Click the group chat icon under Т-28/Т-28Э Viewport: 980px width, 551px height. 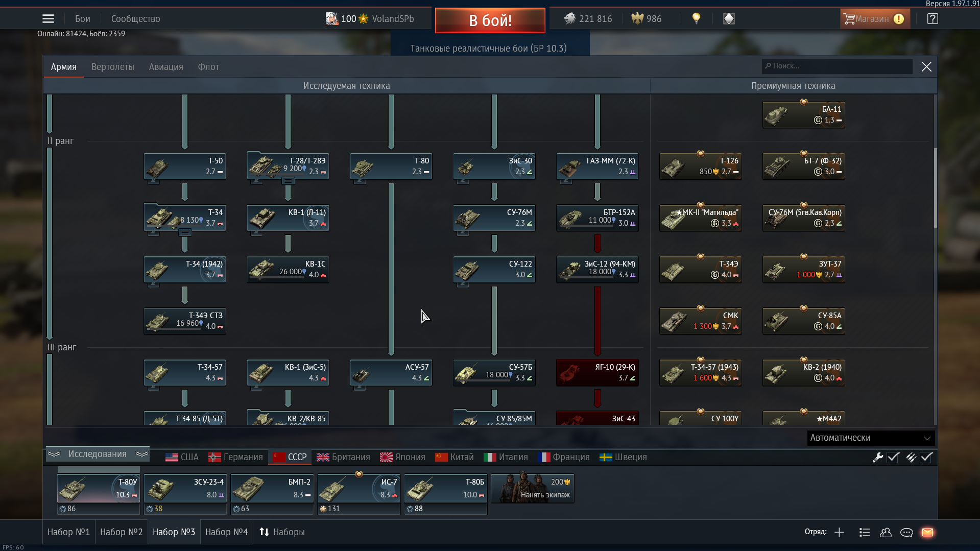[288, 181]
